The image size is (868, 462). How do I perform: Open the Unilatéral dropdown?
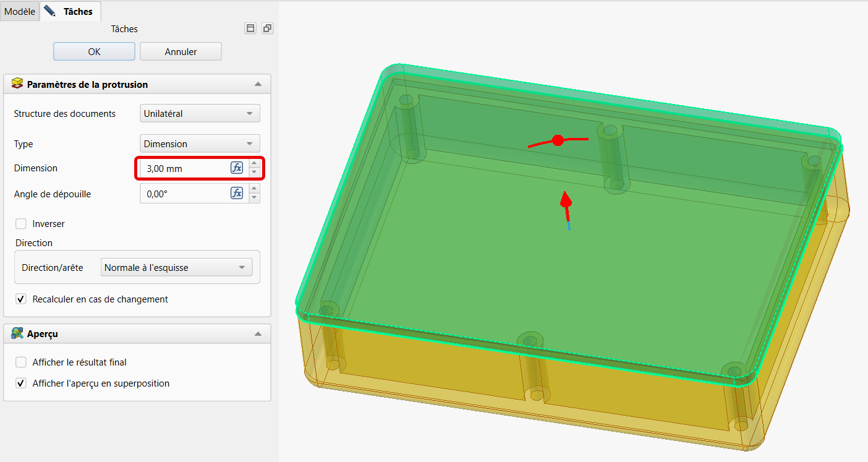pos(200,114)
